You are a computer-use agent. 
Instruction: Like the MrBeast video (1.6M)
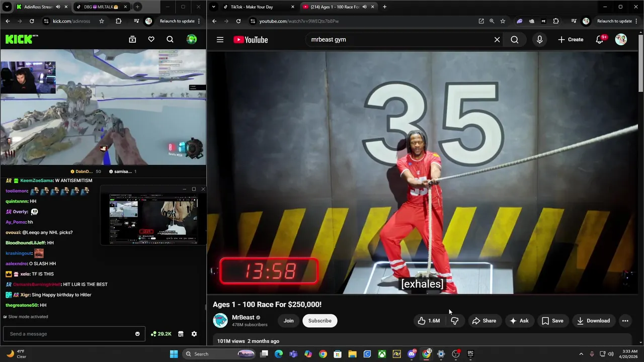(428, 321)
